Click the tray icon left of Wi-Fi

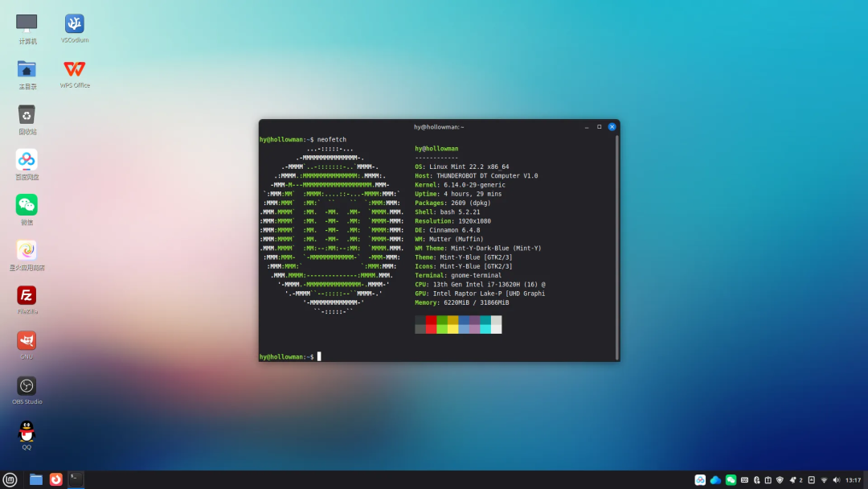point(812,480)
